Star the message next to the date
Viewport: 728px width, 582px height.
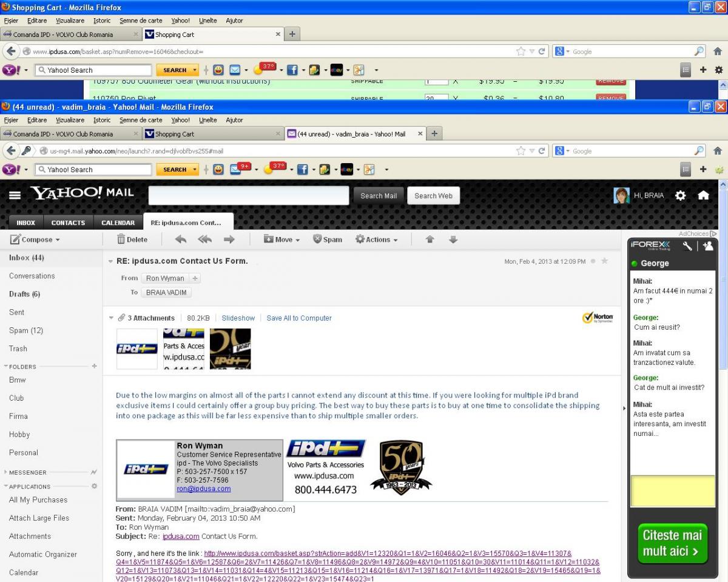click(604, 261)
